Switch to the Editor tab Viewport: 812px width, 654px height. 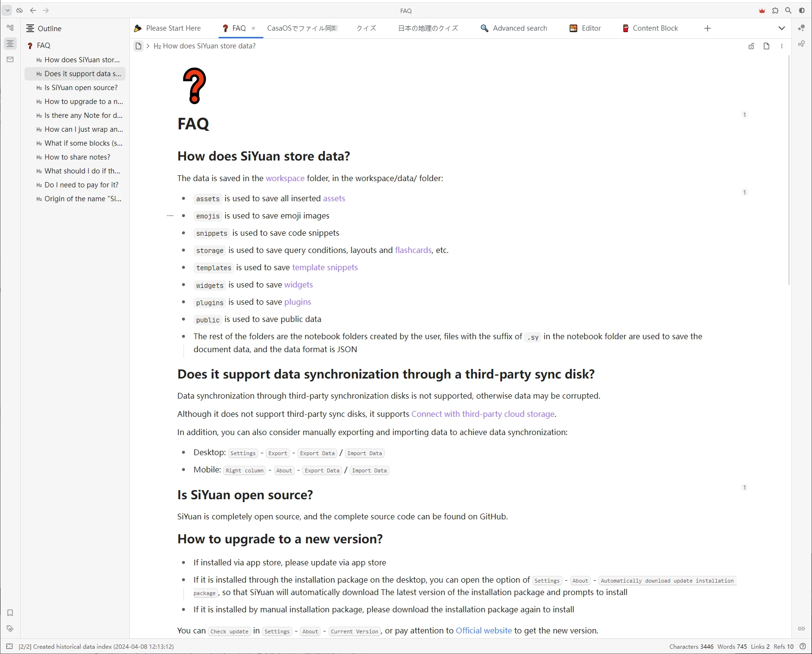point(585,28)
